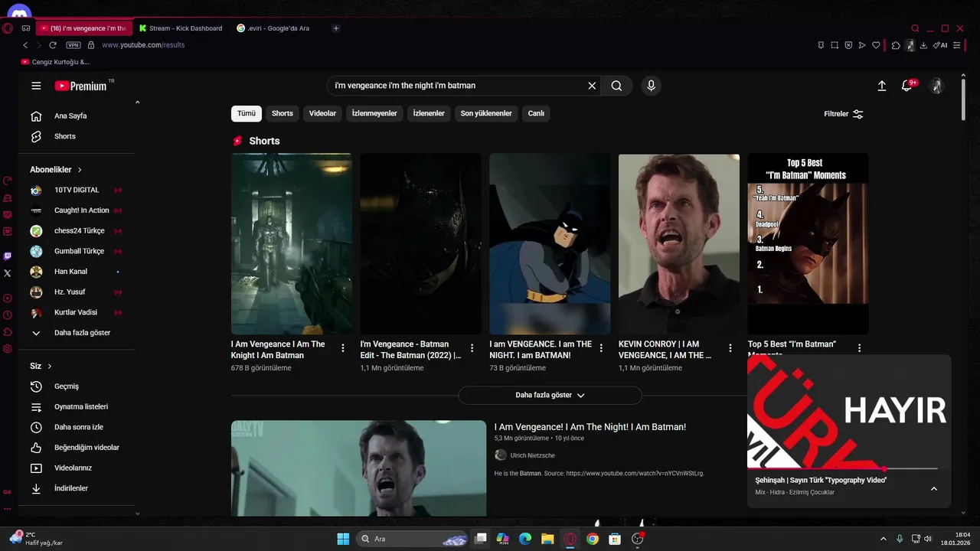
Task: Click the mini player progress bar
Action: pos(842,468)
